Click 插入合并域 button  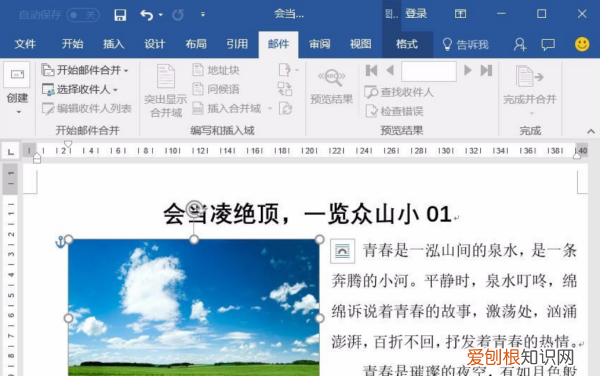point(227,109)
